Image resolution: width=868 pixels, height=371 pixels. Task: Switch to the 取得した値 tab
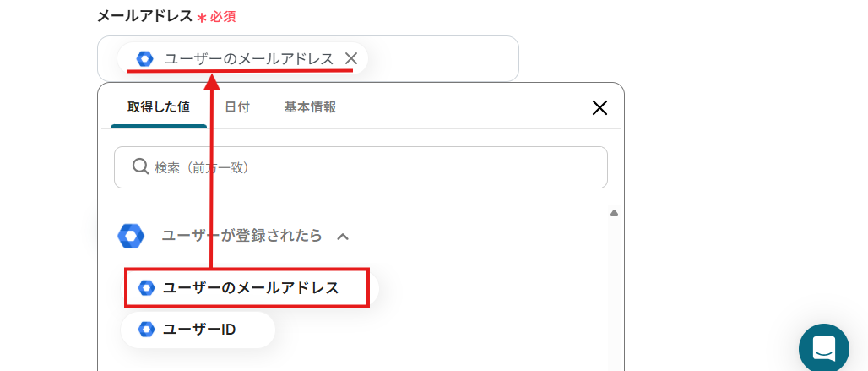(158, 107)
